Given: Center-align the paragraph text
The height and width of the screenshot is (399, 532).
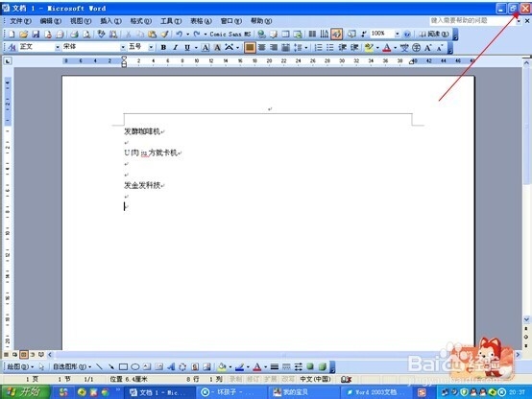Looking at the screenshot, I should pos(261,47).
